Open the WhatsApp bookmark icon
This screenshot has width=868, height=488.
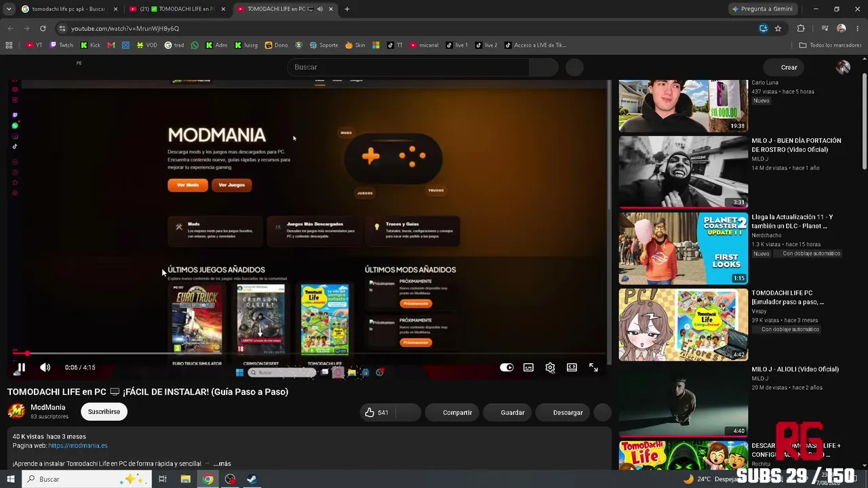(195, 45)
